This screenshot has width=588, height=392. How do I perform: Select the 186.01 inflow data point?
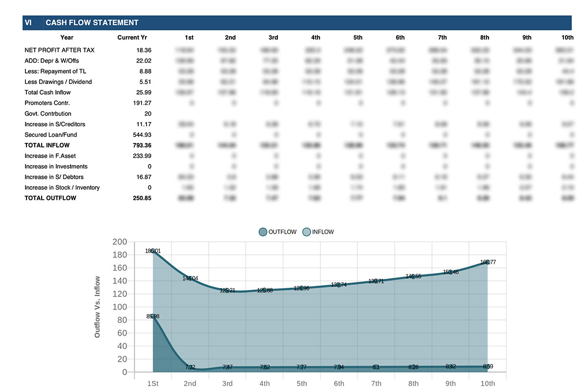pyautogui.click(x=153, y=251)
